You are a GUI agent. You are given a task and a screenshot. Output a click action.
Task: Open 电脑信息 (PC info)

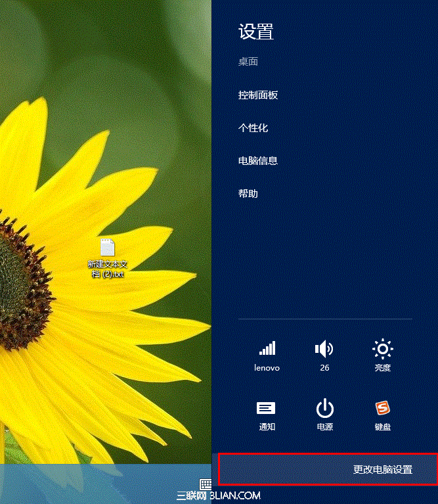tap(258, 161)
